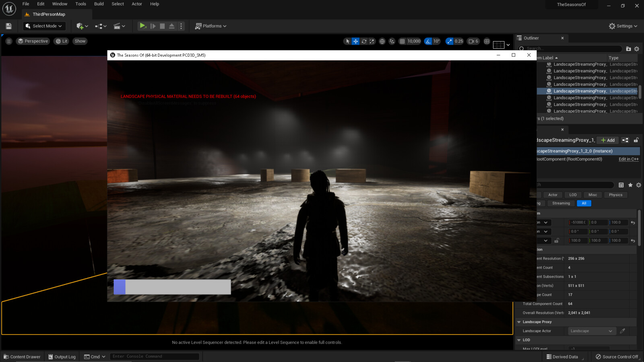Open the Content Drawer
The image size is (644, 362).
pyautogui.click(x=22, y=357)
